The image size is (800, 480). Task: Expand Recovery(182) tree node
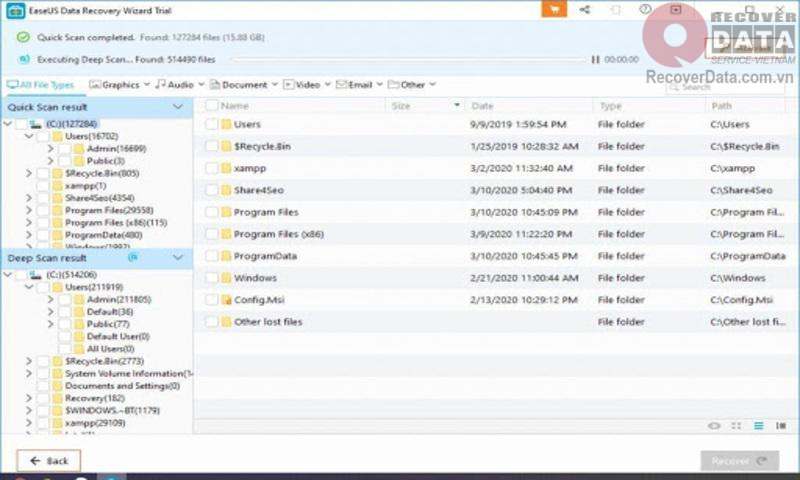click(29, 398)
